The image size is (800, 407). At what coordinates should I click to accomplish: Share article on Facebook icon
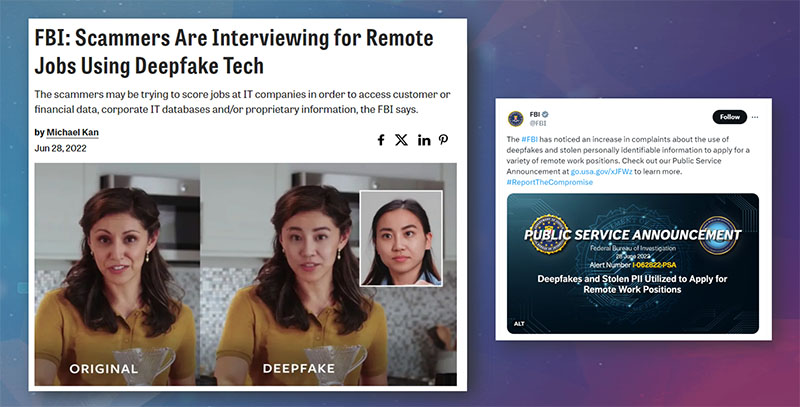coord(381,140)
